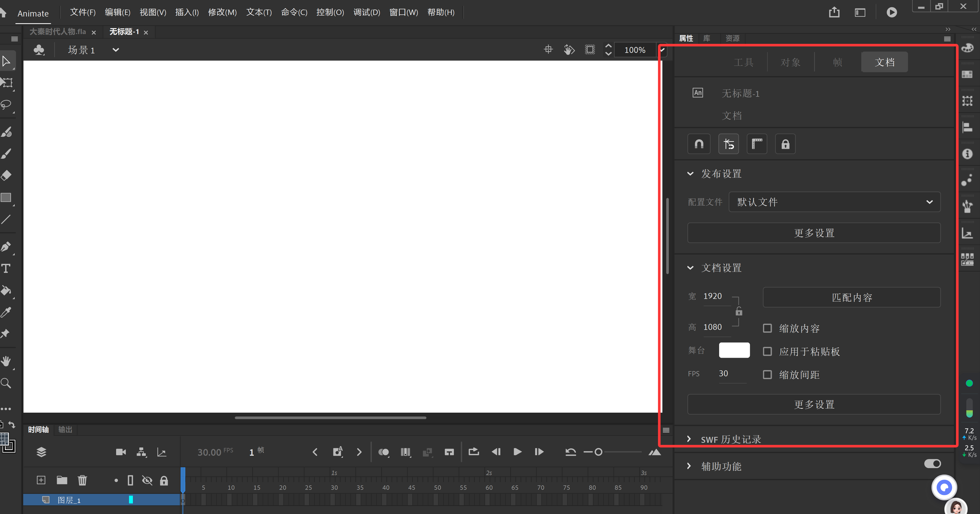Select the Eyedropper tool
The image size is (980, 514).
pos(6,312)
